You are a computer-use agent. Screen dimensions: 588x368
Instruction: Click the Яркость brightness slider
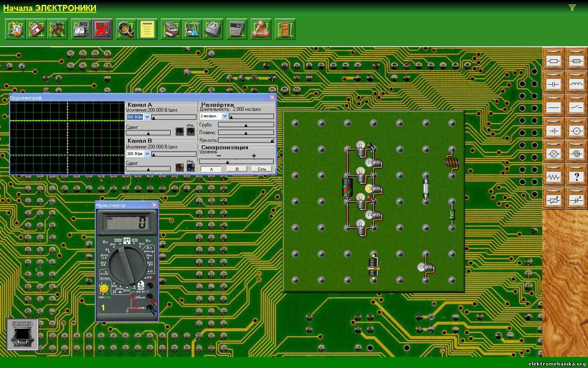pyautogui.click(x=246, y=140)
